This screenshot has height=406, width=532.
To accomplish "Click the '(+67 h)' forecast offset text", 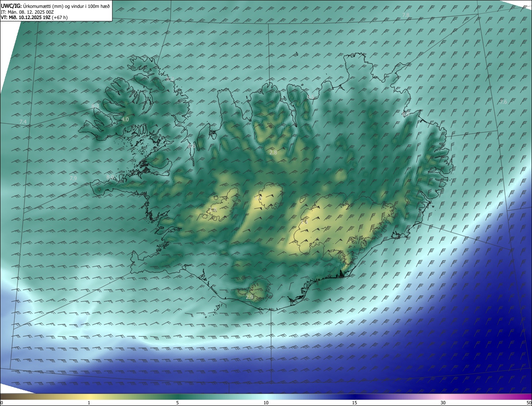I will (x=60, y=17).
